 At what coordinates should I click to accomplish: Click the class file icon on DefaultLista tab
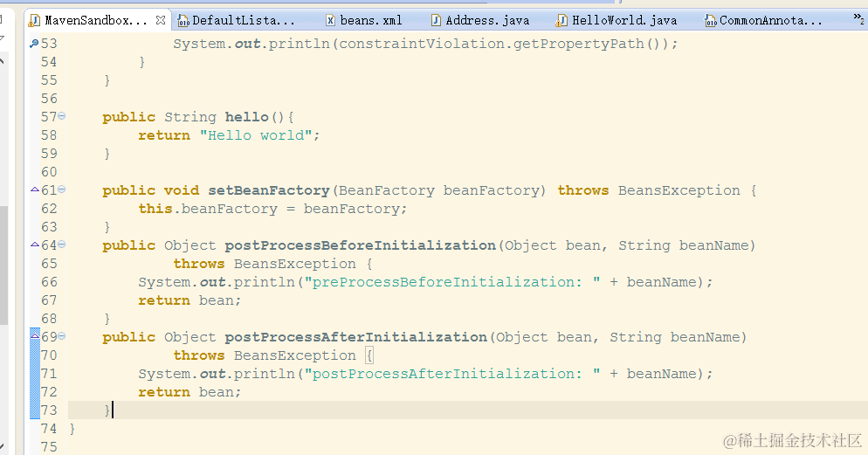coord(183,21)
